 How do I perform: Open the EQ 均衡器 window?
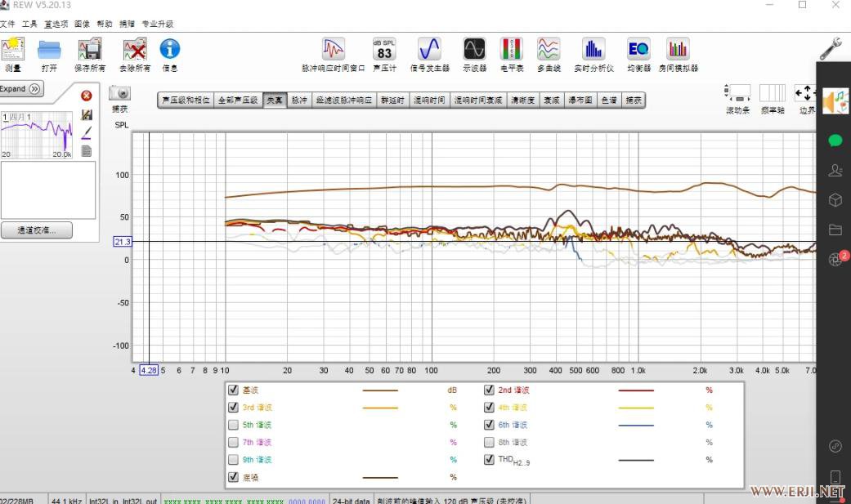pos(638,51)
